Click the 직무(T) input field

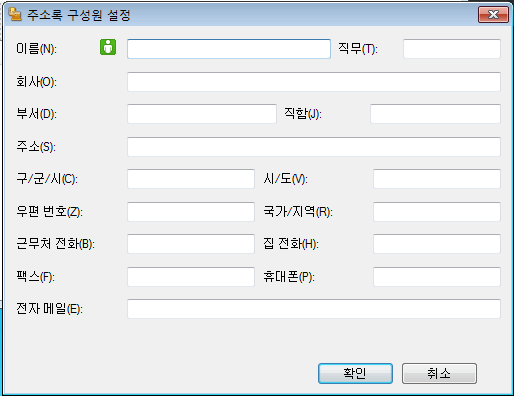pyautogui.click(x=452, y=49)
